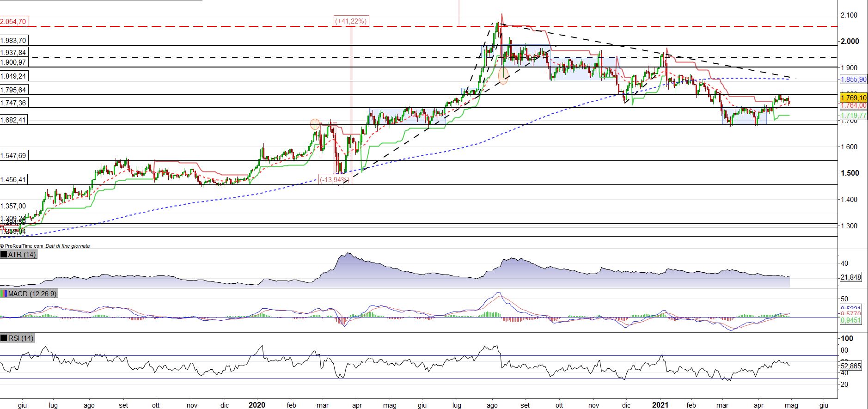Image resolution: width=868 pixels, height=409 pixels.
Task: Click the 2020 year marker on time axis
Action: (257, 405)
